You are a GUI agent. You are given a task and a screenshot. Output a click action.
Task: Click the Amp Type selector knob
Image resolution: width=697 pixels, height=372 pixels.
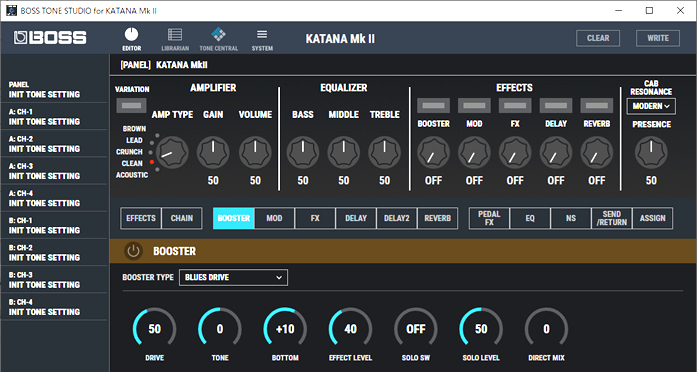pos(172,152)
